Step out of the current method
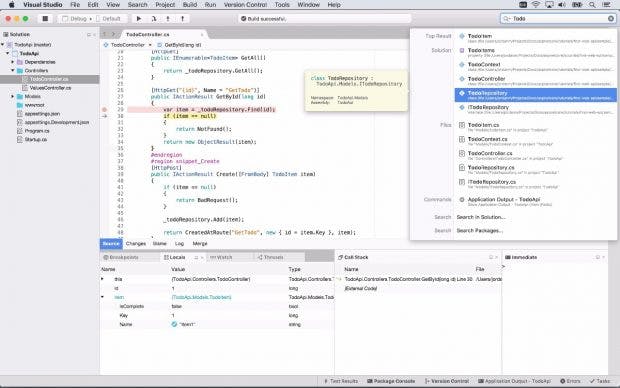620x388 pixels. click(x=183, y=19)
